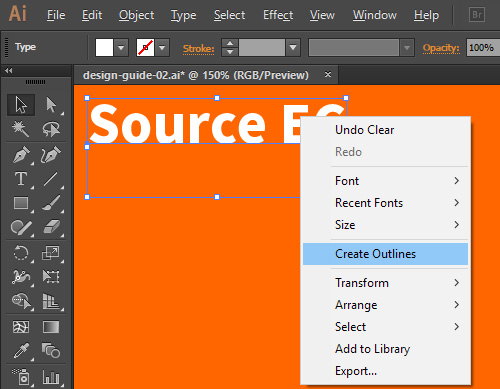Expand the Arrange submenu
The height and width of the screenshot is (389, 500).
[385, 305]
